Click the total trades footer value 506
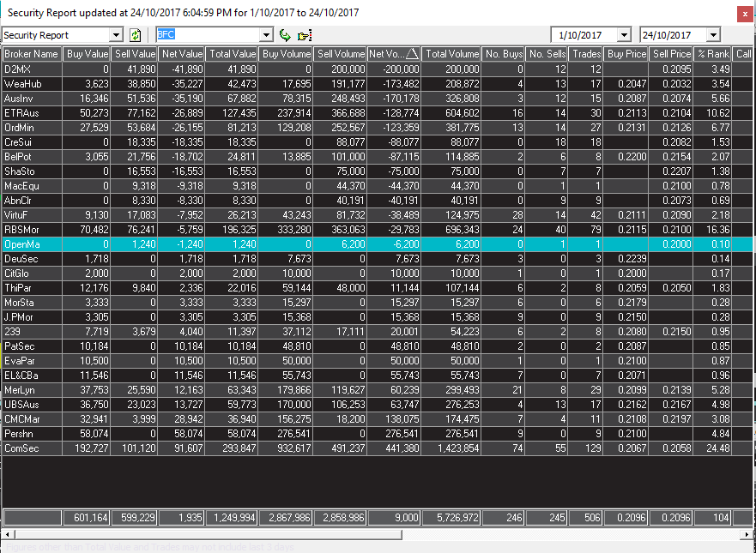This screenshot has height=553, width=756. [x=585, y=517]
